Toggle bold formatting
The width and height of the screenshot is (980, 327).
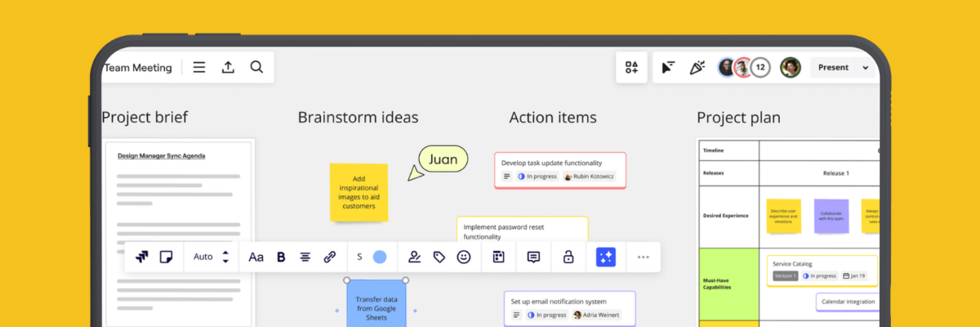pos(281,257)
